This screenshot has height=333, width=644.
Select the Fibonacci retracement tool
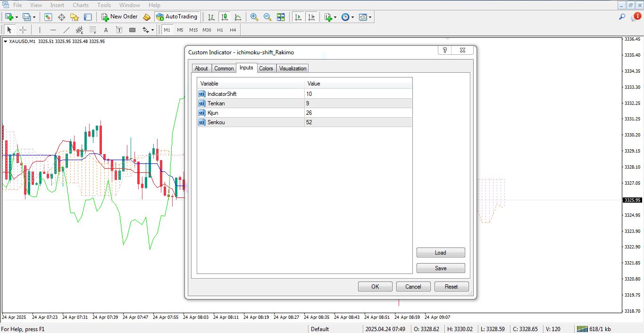pyautogui.click(x=93, y=30)
